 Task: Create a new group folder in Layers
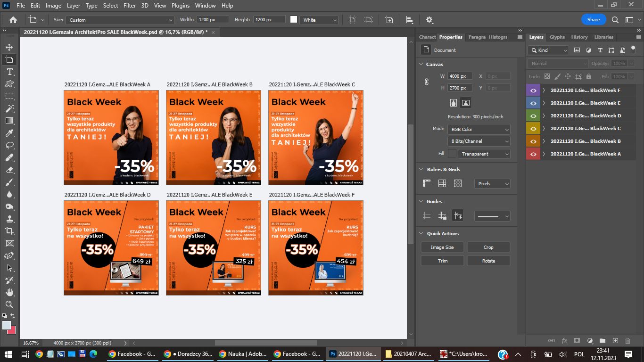[602, 340]
